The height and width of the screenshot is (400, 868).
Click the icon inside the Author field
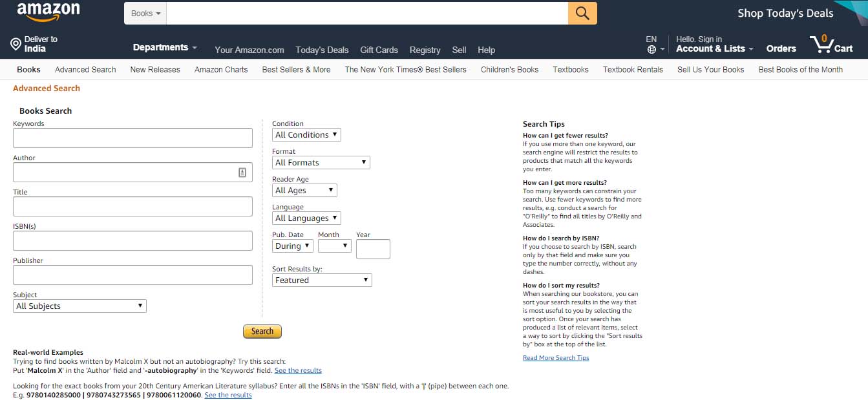click(x=243, y=172)
